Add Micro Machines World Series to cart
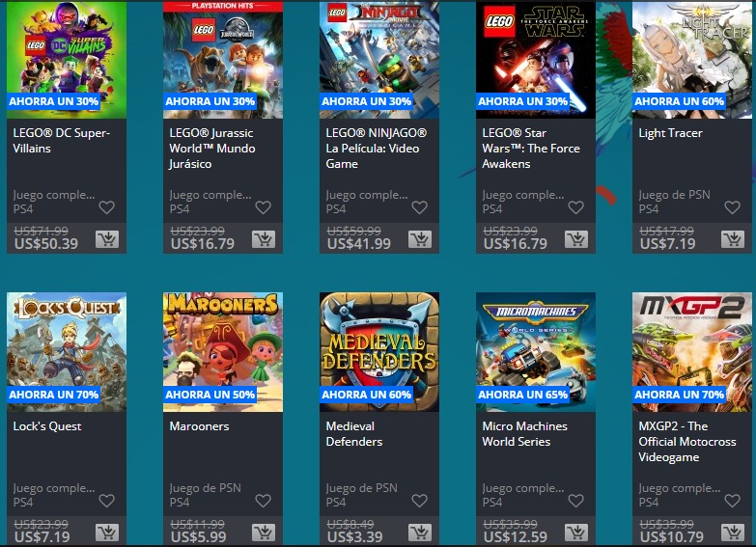Image resolution: width=756 pixels, height=547 pixels. click(576, 533)
